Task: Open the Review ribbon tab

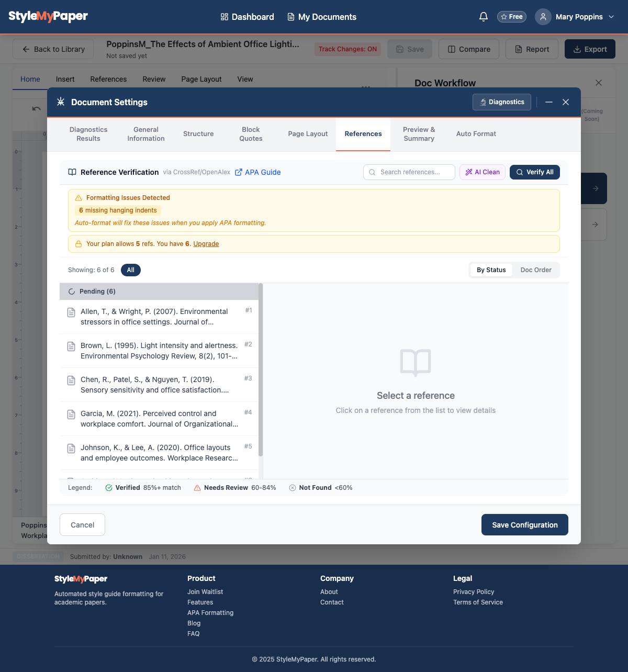Action: point(154,79)
